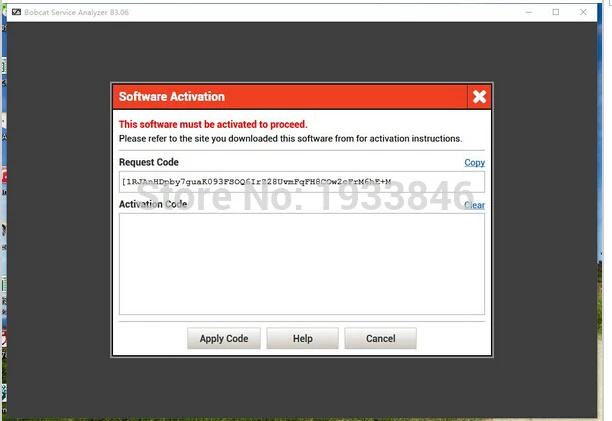
Task: Click the Activation Code label
Action: pos(153,204)
